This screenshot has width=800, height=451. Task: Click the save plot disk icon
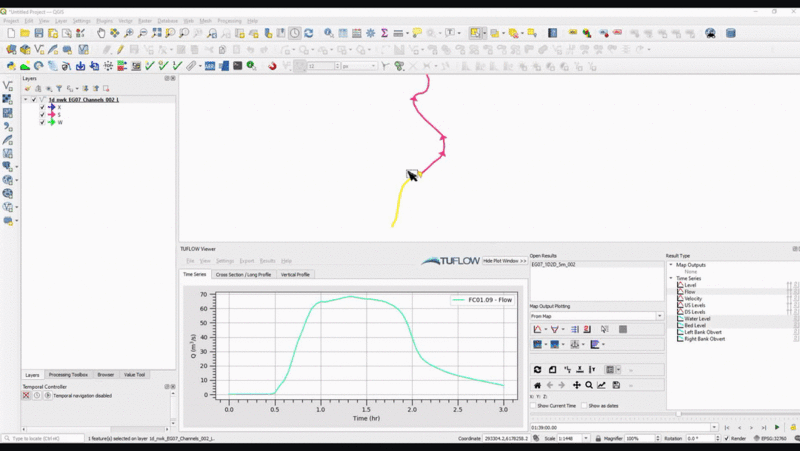click(x=616, y=385)
